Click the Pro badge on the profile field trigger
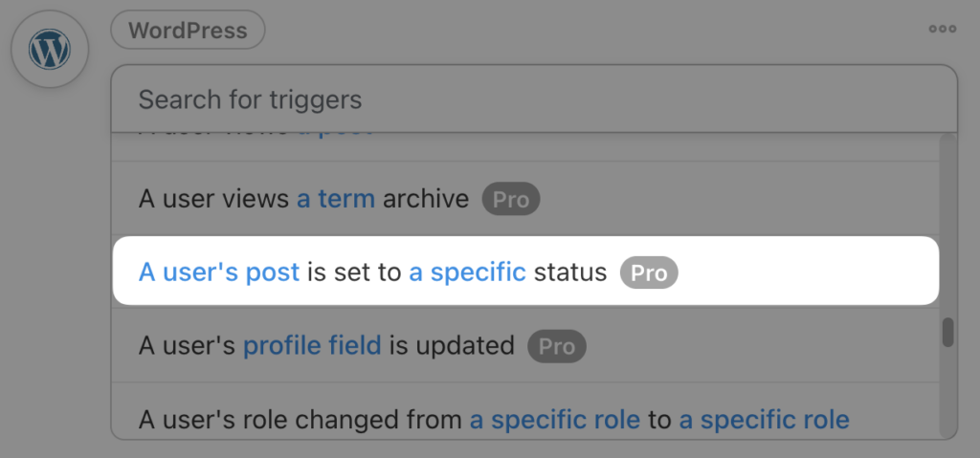 click(557, 346)
